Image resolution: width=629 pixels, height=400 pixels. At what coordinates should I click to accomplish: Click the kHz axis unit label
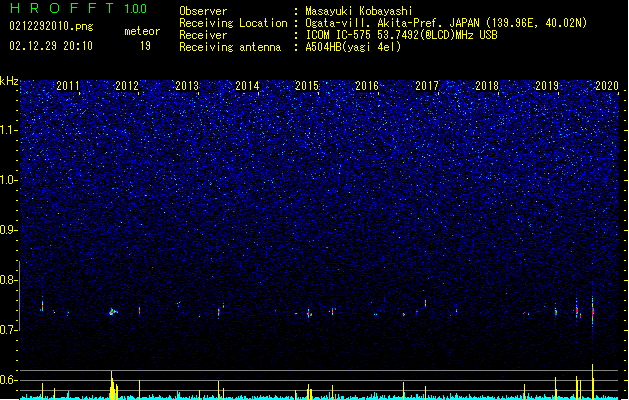[9, 81]
